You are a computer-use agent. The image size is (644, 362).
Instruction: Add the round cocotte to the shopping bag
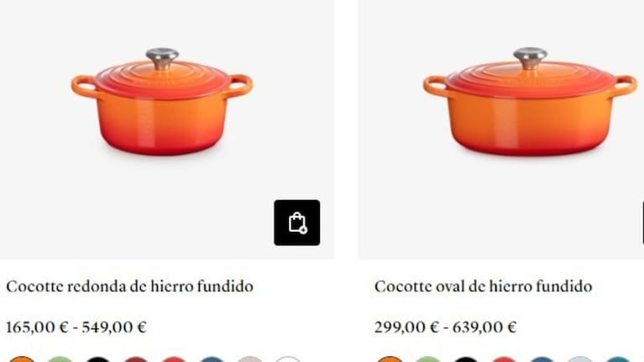[x=297, y=223]
